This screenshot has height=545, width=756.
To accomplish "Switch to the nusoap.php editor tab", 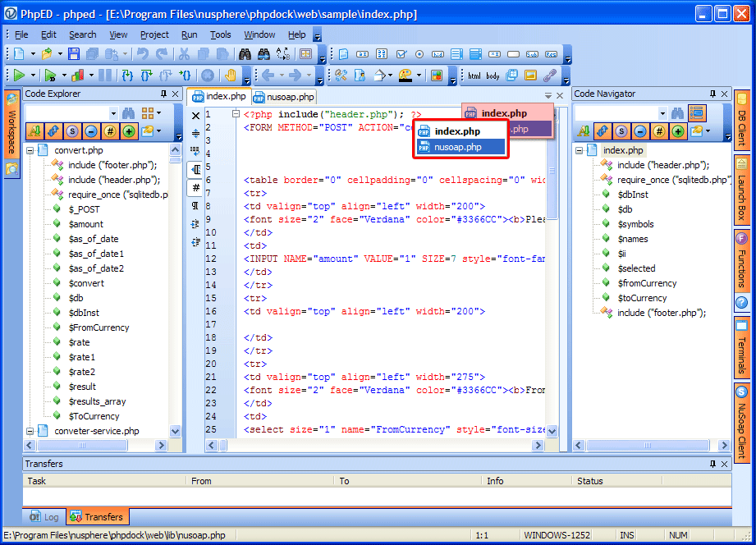I will pos(283,96).
